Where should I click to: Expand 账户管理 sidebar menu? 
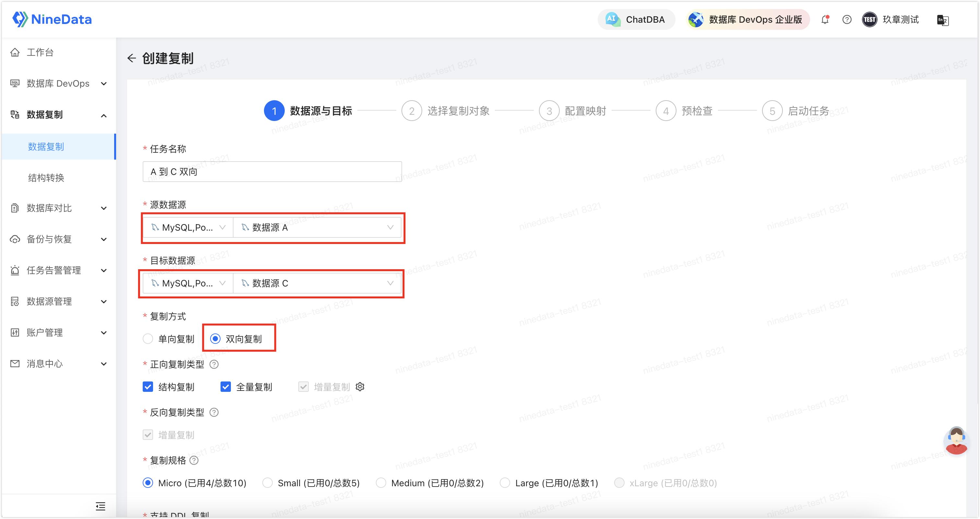coord(59,333)
